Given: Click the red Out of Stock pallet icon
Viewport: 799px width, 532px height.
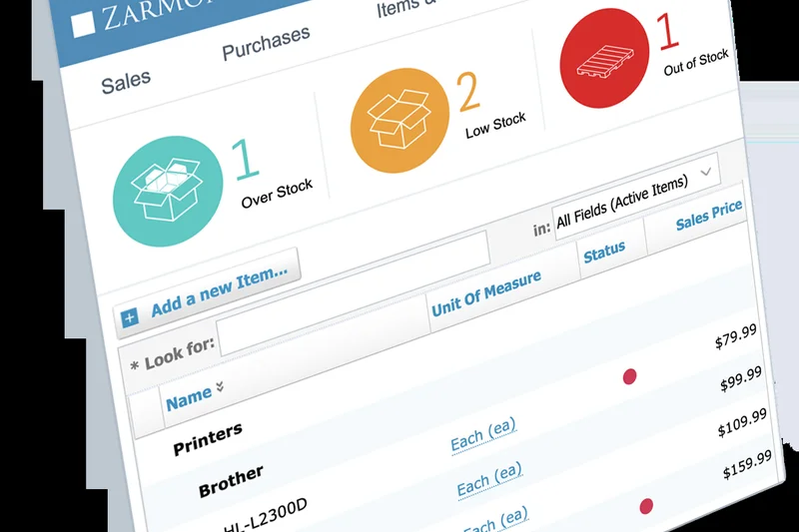Looking at the screenshot, I should point(608,59).
